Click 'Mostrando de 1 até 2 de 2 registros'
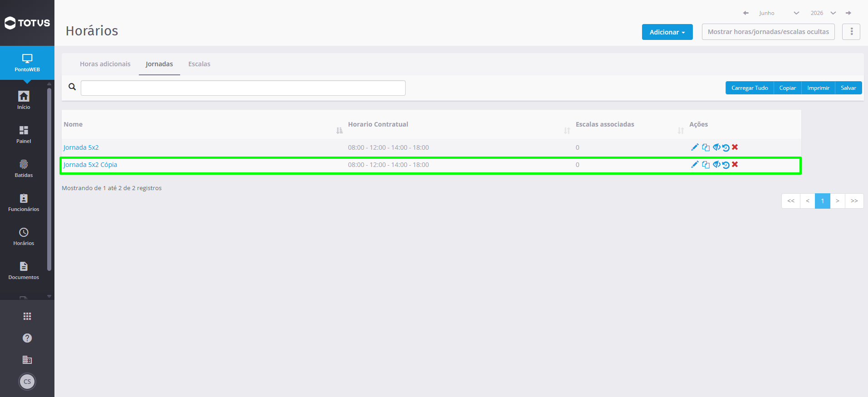This screenshot has width=868, height=397. (112, 188)
